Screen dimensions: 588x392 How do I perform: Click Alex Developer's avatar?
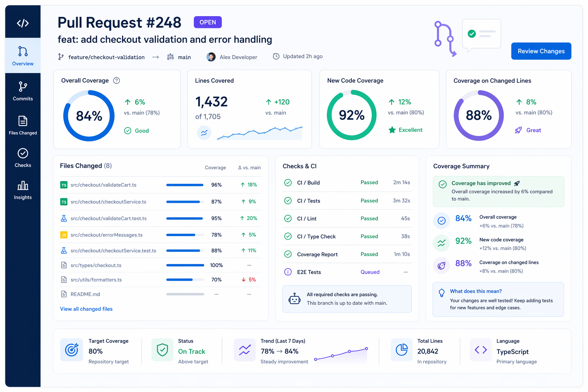[211, 57]
